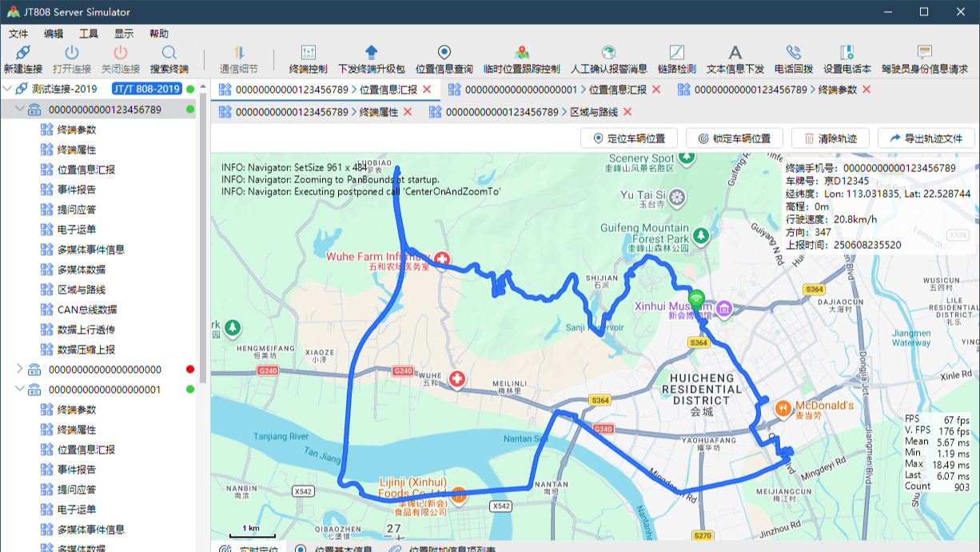Select 多媒体事件信息 under device 00000000000000000001

(91, 530)
